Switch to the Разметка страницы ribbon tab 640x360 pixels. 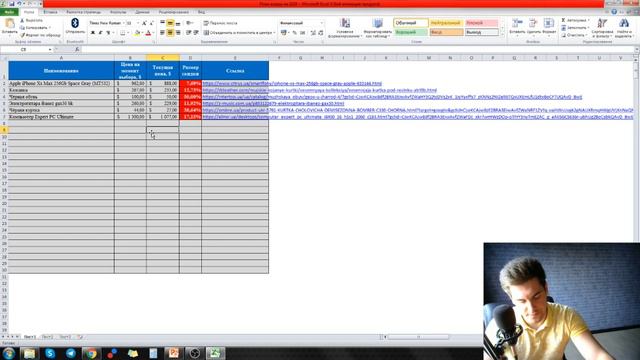[x=83, y=12]
